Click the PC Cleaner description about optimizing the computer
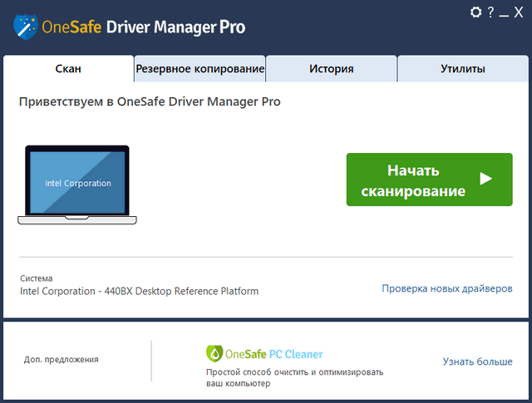This screenshot has width=532, height=403. click(294, 378)
